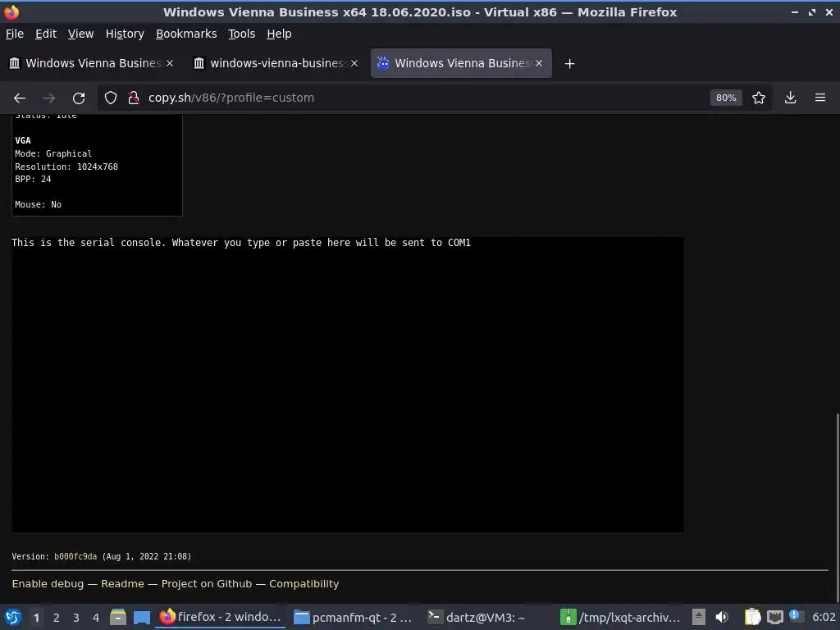Open the downloads panel
Viewport: 840px width, 630px height.
[790, 98]
